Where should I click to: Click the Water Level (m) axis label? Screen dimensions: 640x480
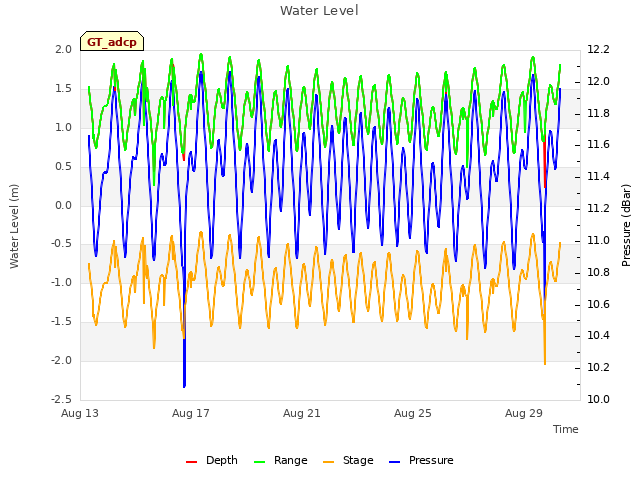point(14,226)
